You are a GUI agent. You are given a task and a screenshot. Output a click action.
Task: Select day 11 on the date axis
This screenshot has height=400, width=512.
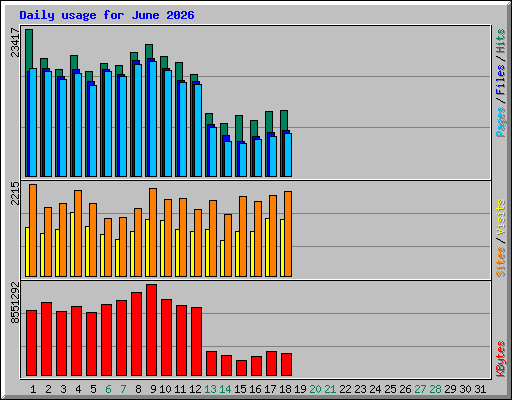tap(180, 389)
